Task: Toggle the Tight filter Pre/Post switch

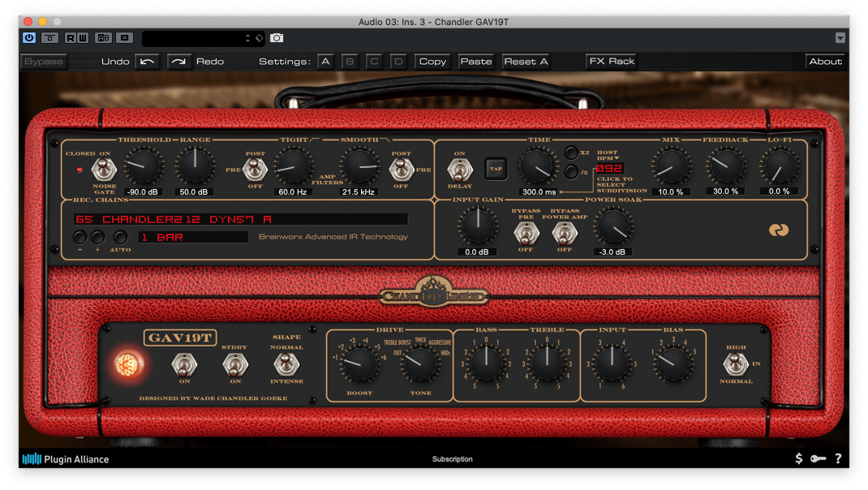Action: pyautogui.click(x=255, y=170)
